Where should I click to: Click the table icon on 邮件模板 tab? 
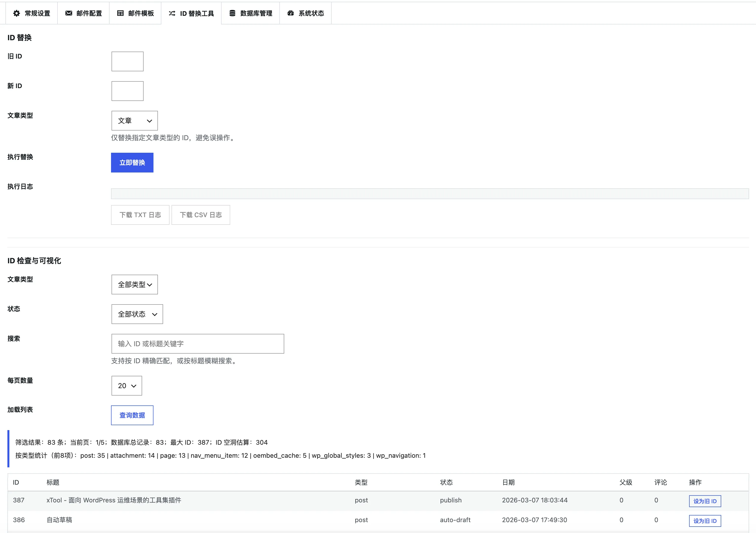tap(120, 13)
